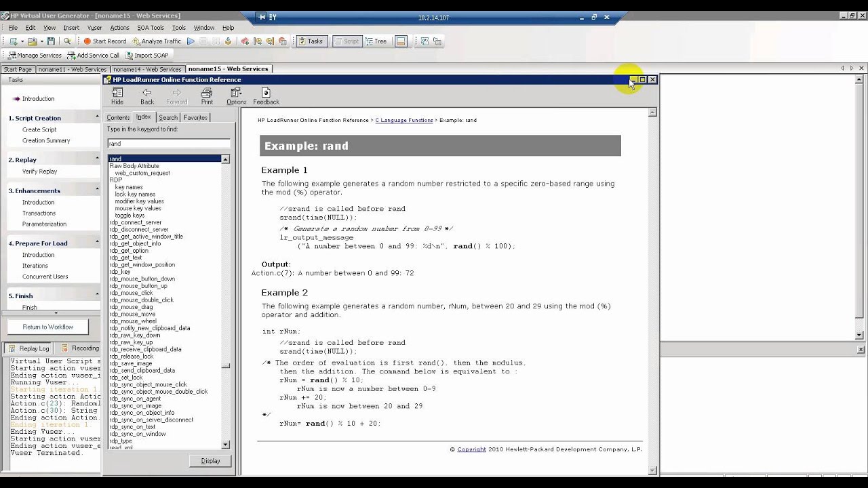The image size is (868, 488).
Task: Click the Display button below the index
Action: pos(210,461)
